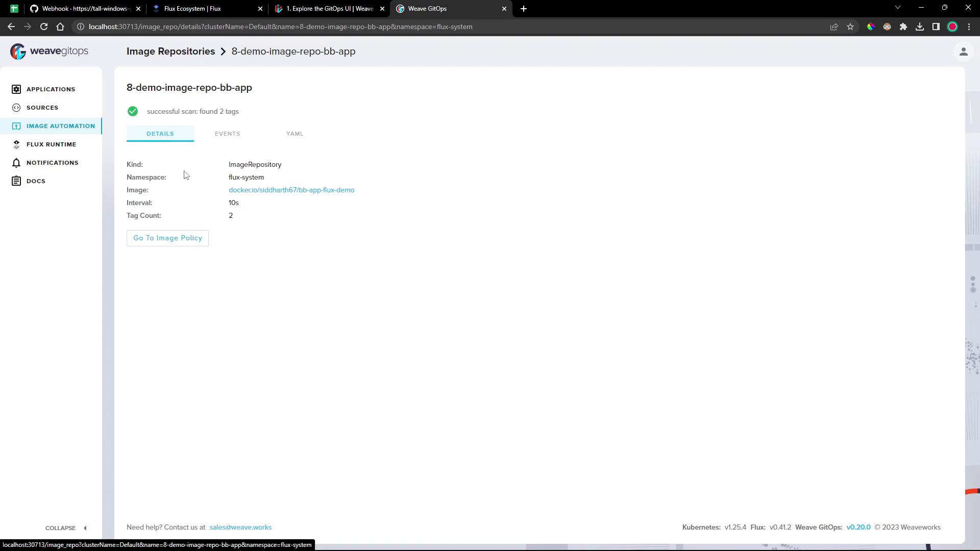This screenshot has width=980, height=551.
Task: Open the Notifications bell icon
Action: coord(16,163)
